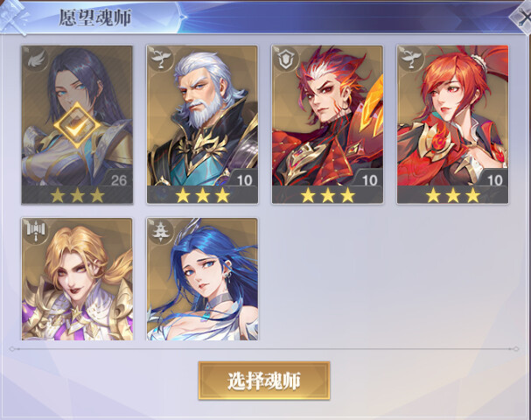Click the shield class icon on red-haired man card
The image size is (531, 420).
pos(286,59)
